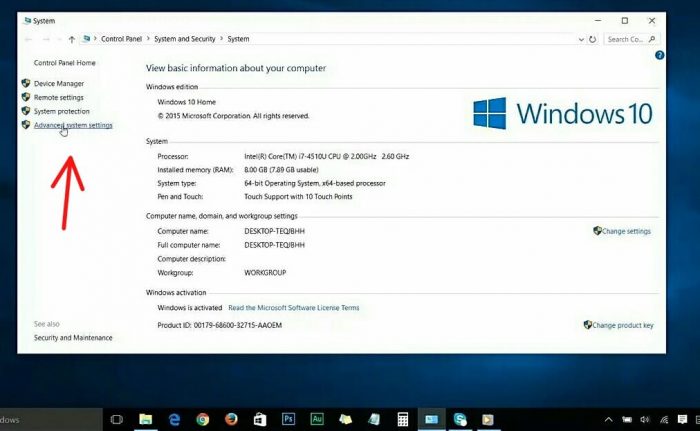
Task: Select Control Panel in the breadcrumb
Action: (x=121, y=39)
